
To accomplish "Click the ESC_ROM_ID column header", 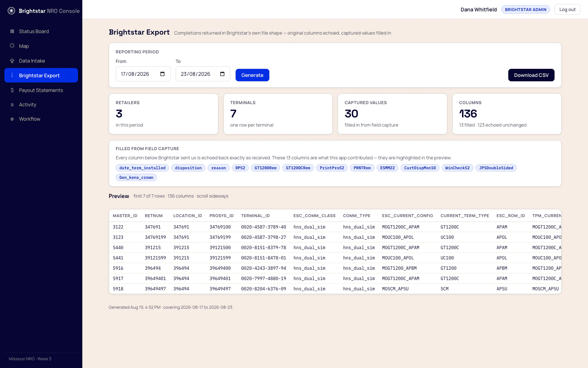I will point(511,216).
